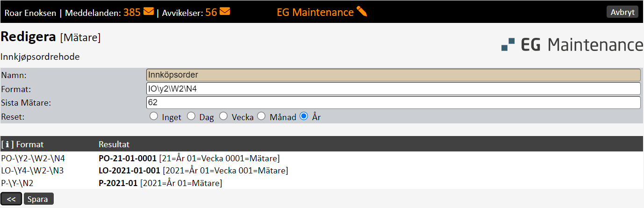Select the Vecka reset option
Viewport: 644px width, 208px height.
coord(223,116)
